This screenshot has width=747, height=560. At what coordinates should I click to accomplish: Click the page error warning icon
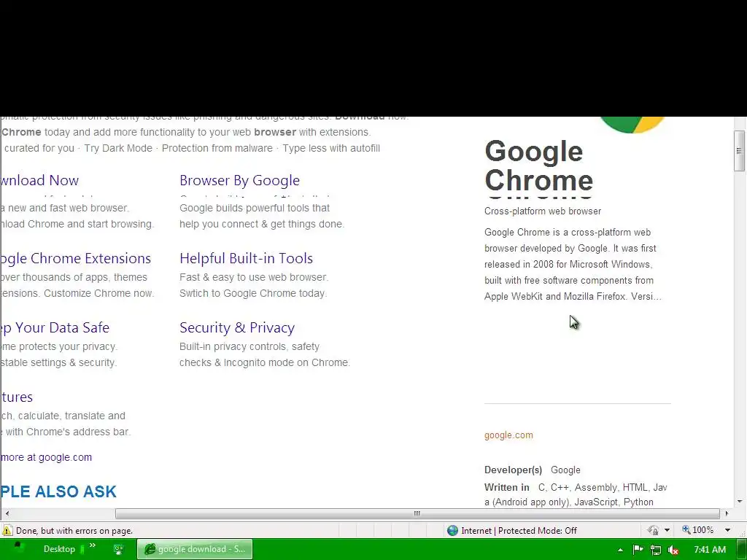click(x=7, y=531)
